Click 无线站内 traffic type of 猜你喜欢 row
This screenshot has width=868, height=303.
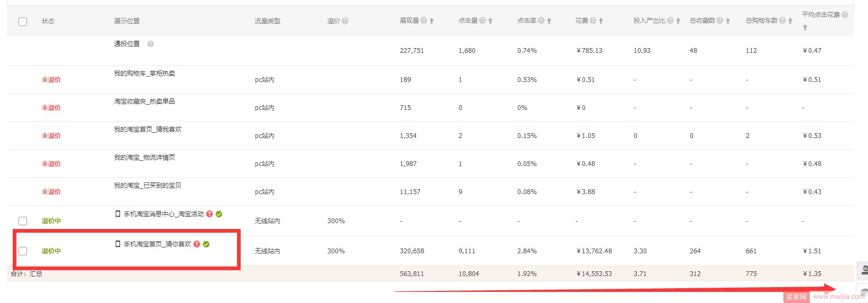[x=268, y=251]
